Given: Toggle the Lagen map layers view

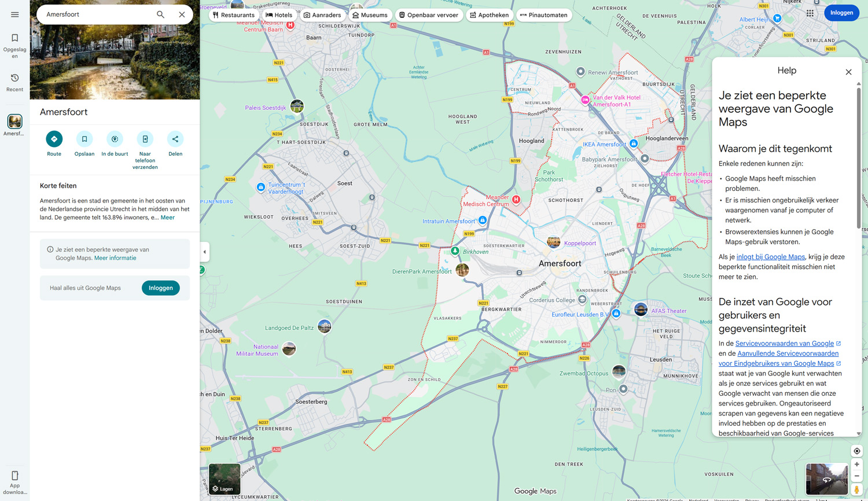Looking at the screenshot, I should click(225, 480).
